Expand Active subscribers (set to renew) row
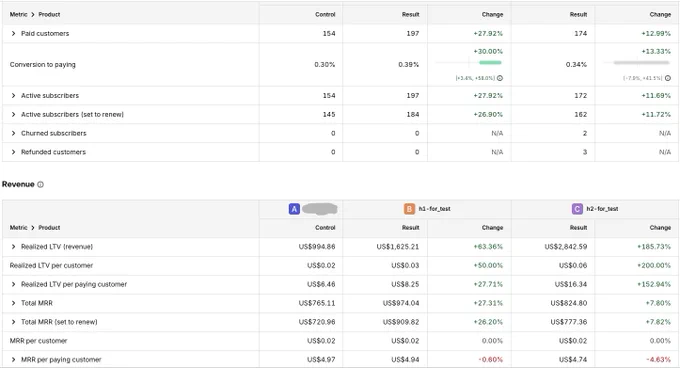The height and width of the screenshot is (368, 680). (x=13, y=114)
